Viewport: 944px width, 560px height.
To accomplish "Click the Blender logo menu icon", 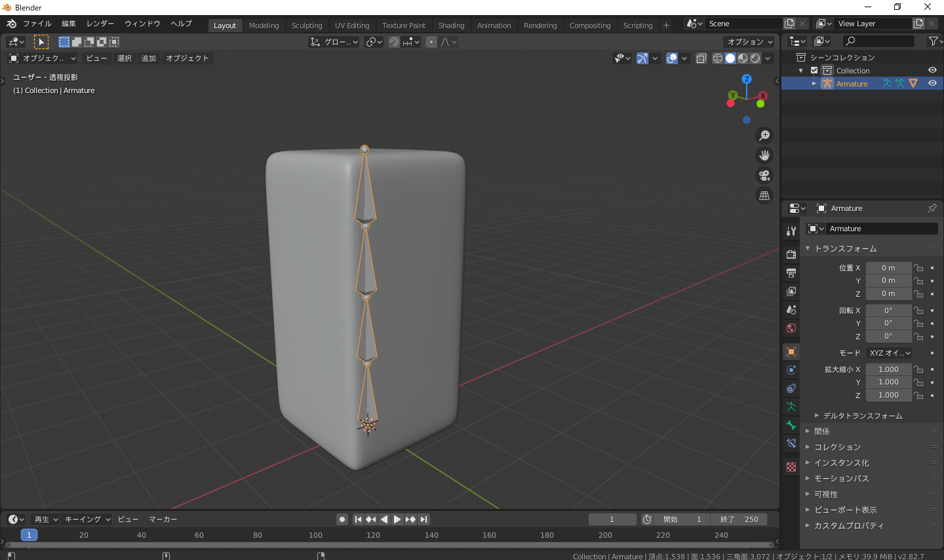I will pyautogui.click(x=11, y=24).
